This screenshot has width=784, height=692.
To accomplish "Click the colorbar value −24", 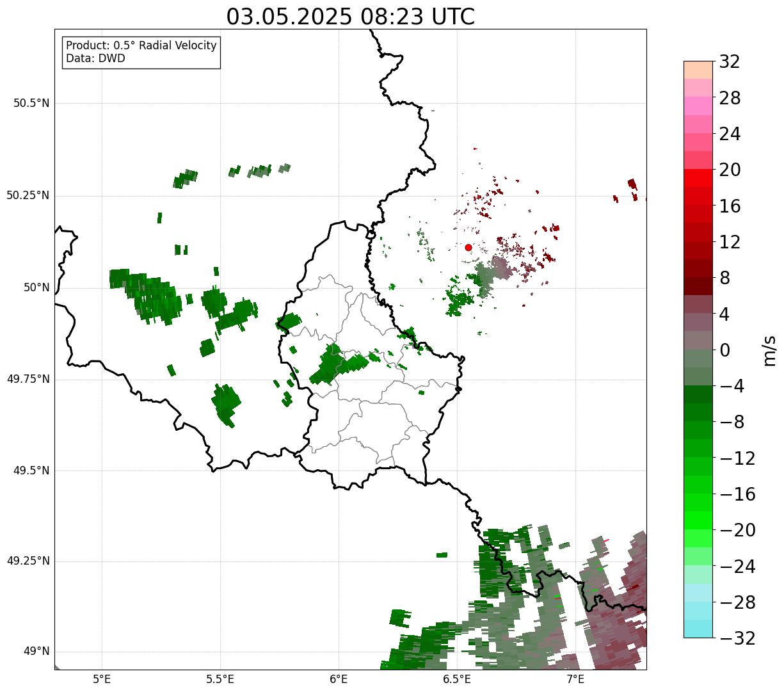I will [x=737, y=567].
